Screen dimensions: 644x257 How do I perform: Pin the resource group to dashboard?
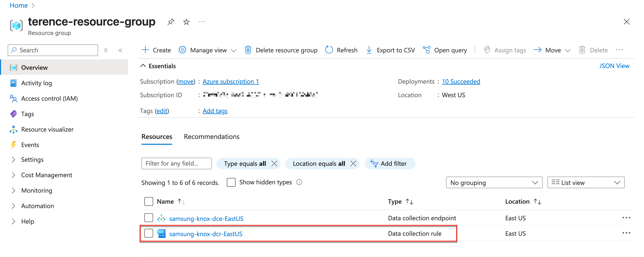pyautogui.click(x=171, y=22)
